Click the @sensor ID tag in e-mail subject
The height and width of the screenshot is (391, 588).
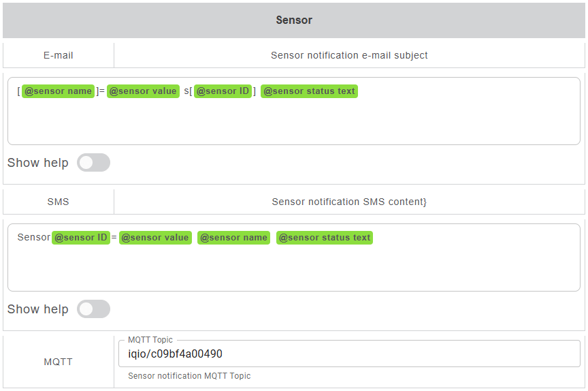coord(223,91)
